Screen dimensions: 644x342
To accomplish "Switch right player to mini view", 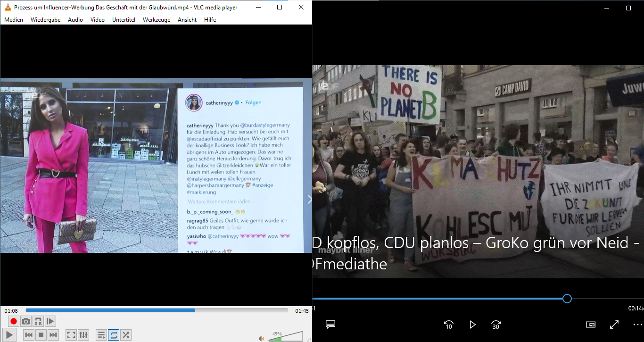I will [591, 325].
